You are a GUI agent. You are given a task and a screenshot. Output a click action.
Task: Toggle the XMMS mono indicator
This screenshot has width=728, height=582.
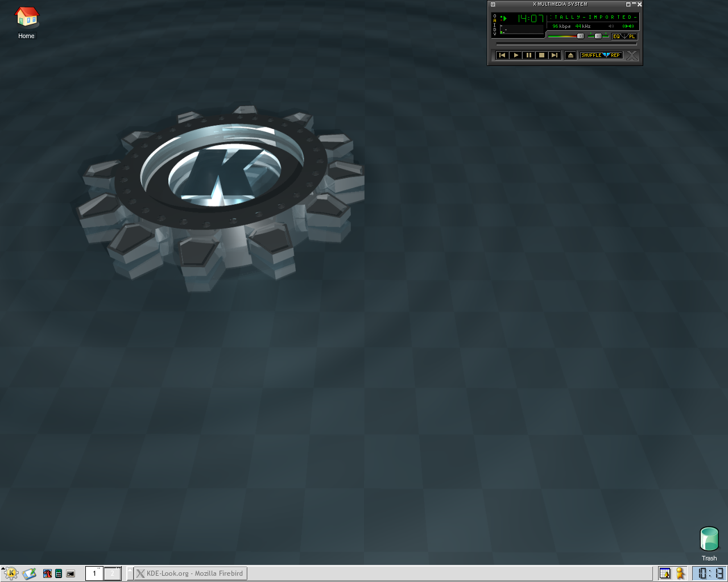(611, 26)
